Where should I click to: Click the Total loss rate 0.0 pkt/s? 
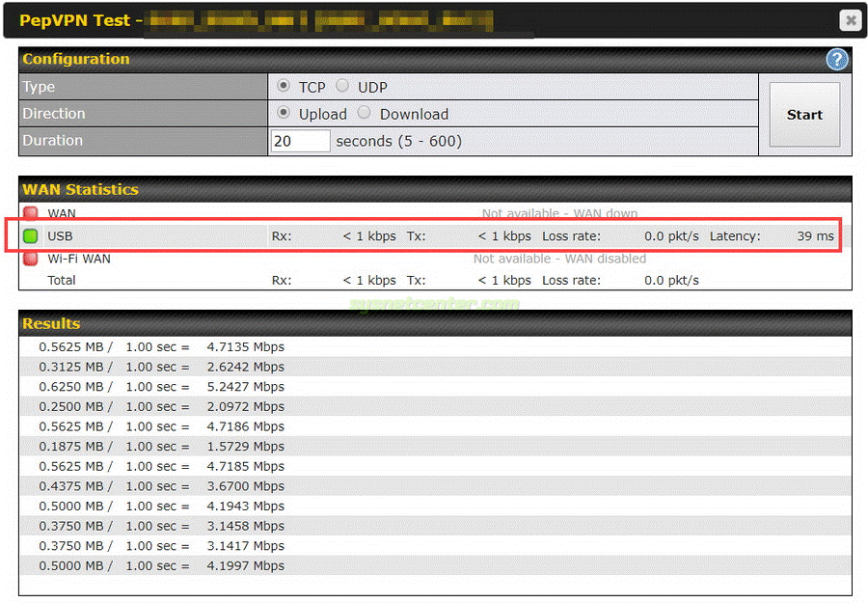click(x=671, y=280)
